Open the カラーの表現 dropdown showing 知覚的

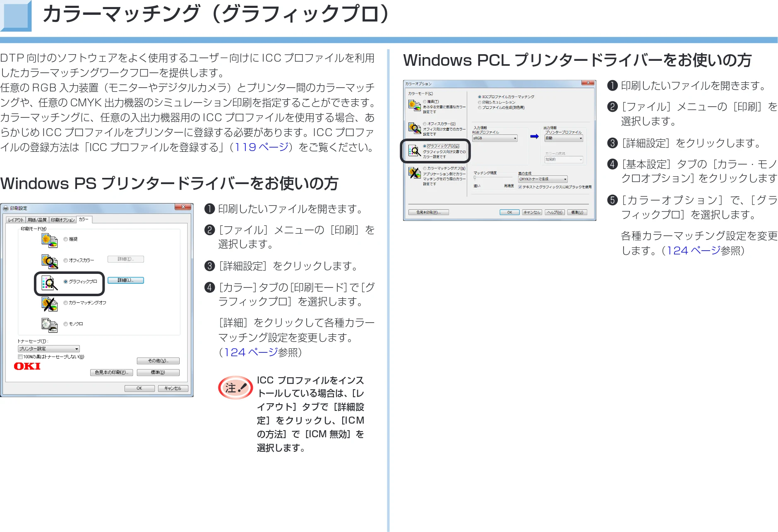564,159
